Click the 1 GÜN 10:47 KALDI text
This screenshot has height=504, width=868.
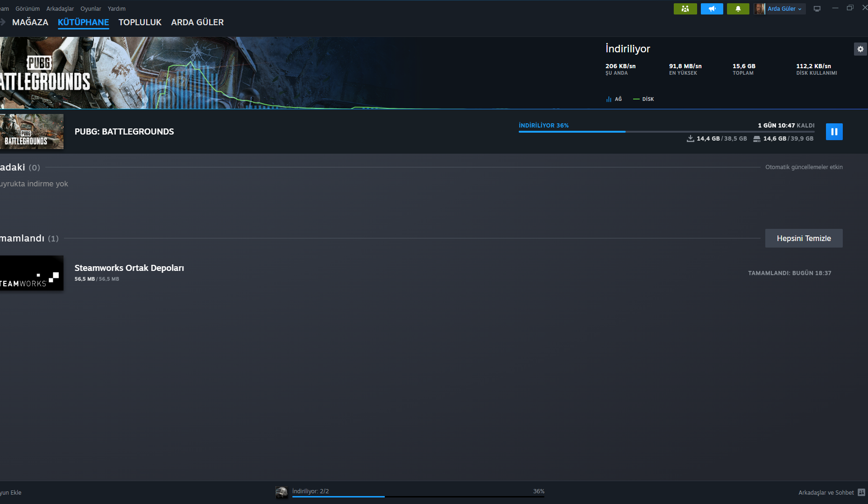pos(786,126)
